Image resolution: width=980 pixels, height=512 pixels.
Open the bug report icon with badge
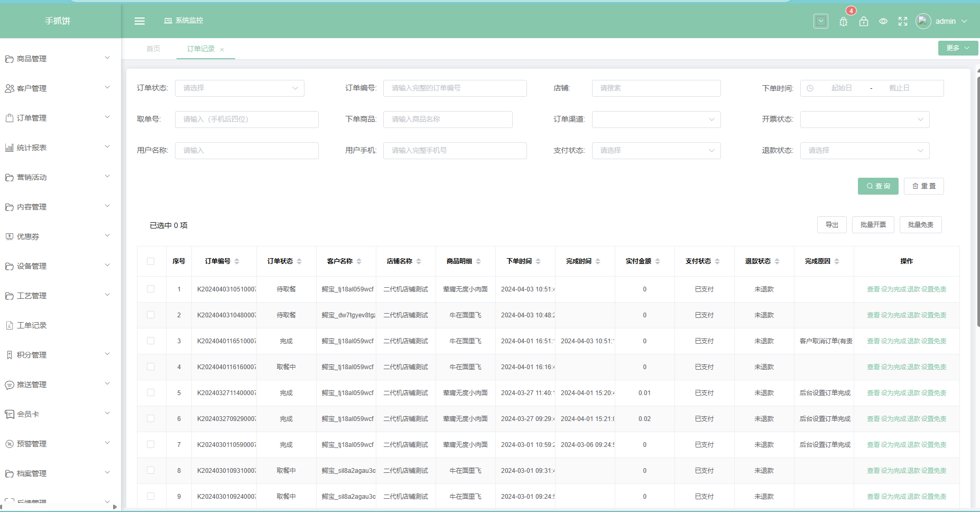tap(844, 21)
